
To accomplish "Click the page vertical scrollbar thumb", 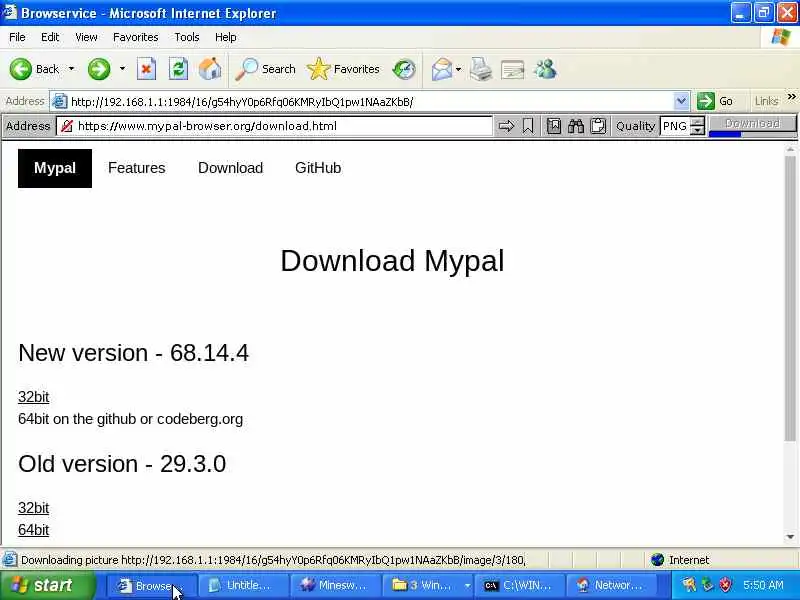I will click(790, 298).
